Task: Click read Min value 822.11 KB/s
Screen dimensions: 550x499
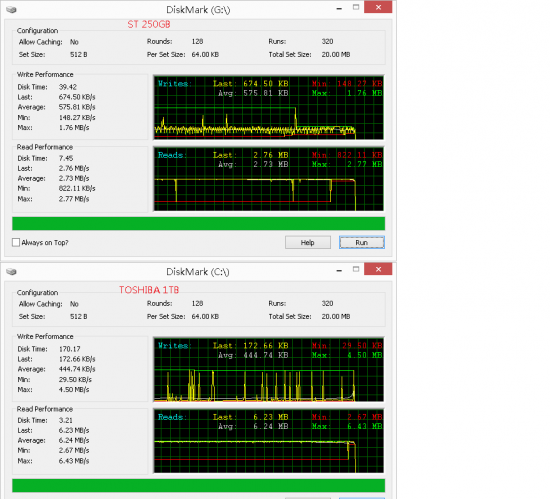Action: click(x=77, y=188)
